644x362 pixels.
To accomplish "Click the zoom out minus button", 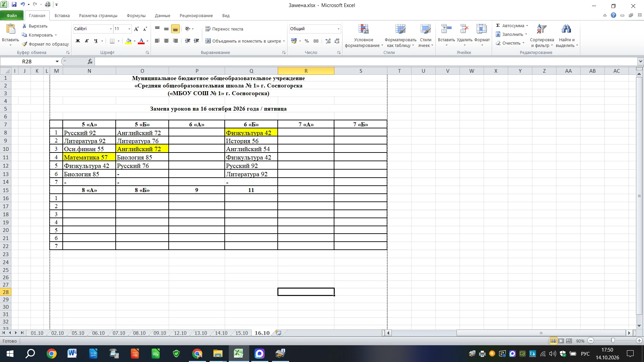I will click(591, 341).
